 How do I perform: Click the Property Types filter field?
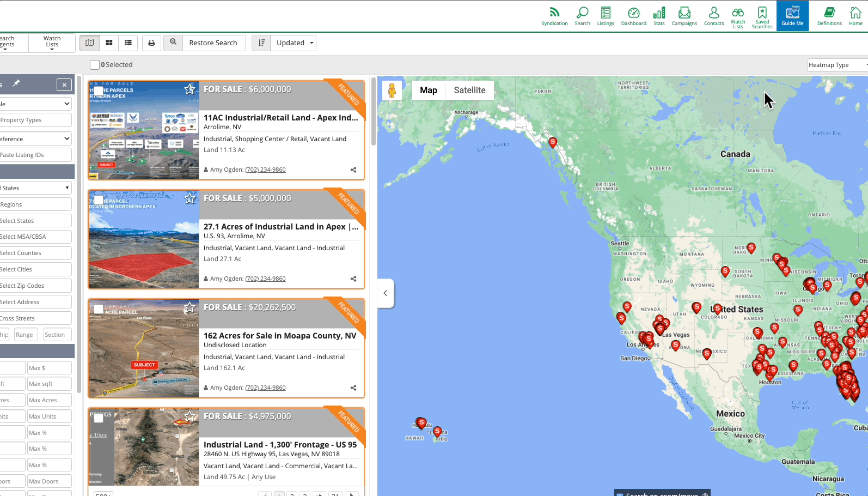click(36, 120)
